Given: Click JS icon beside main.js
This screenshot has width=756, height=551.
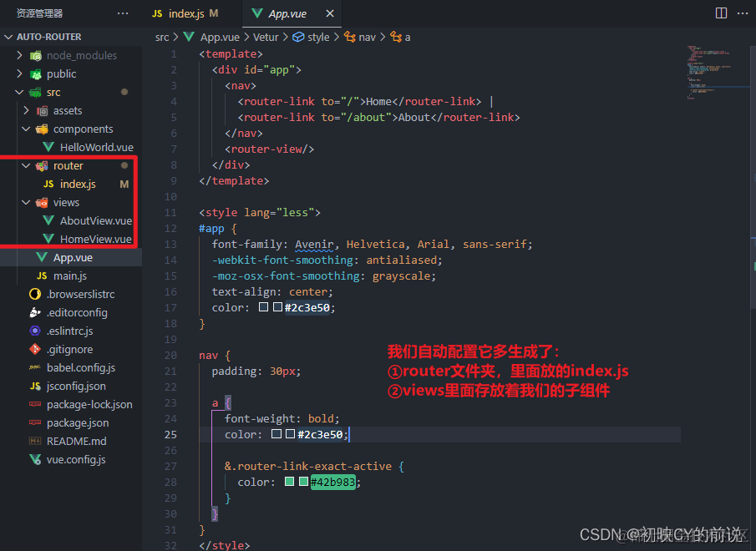Looking at the screenshot, I should (x=42, y=275).
